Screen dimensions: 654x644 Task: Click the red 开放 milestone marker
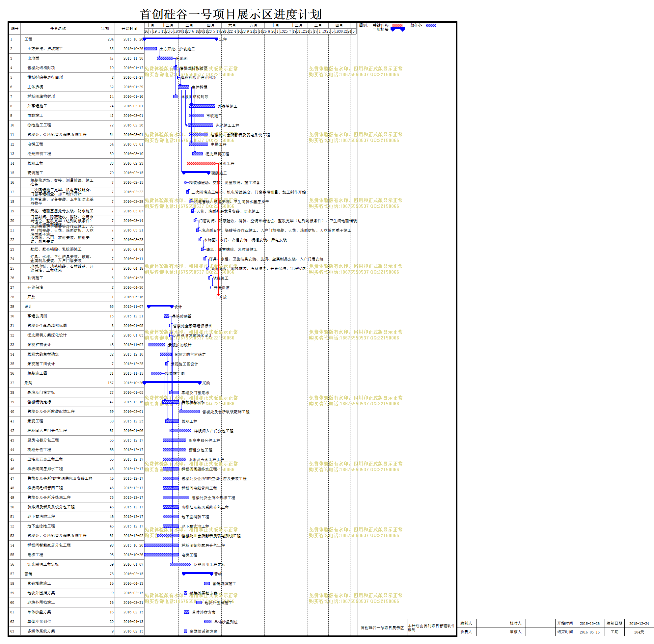pyautogui.click(x=216, y=297)
